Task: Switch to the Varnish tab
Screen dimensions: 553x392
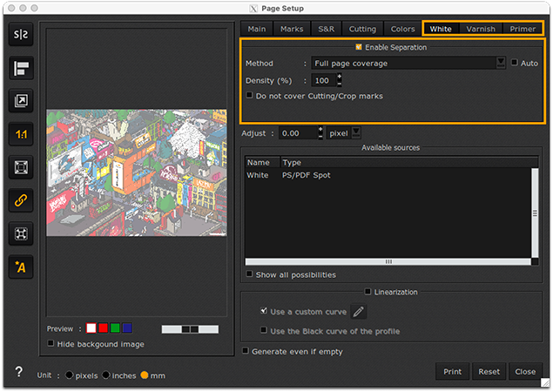Action: [480, 29]
